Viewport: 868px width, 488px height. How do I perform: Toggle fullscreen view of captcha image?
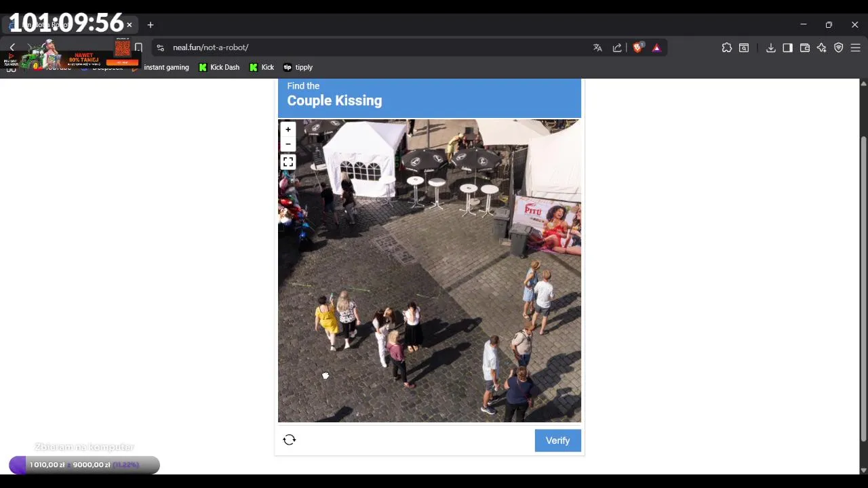tap(288, 162)
